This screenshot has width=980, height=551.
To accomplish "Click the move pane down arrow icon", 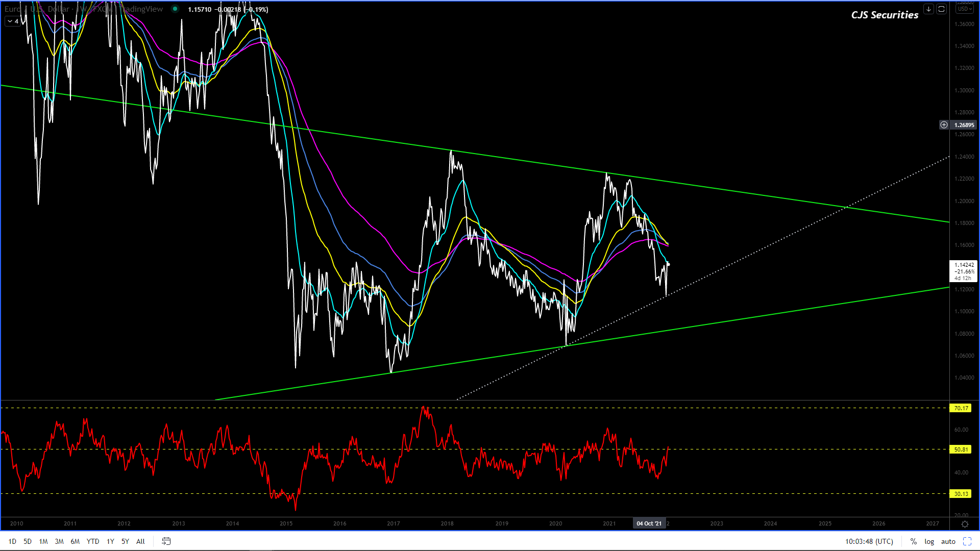I will 928,9.
